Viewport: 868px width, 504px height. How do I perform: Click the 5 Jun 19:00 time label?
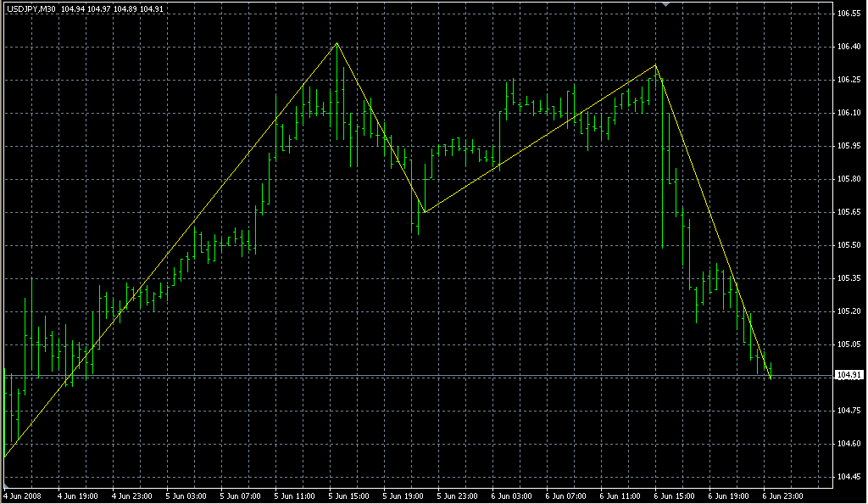tap(403, 496)
